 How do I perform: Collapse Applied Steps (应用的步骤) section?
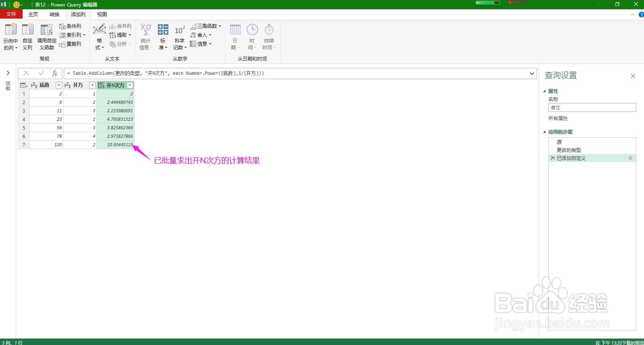point(544,132)
